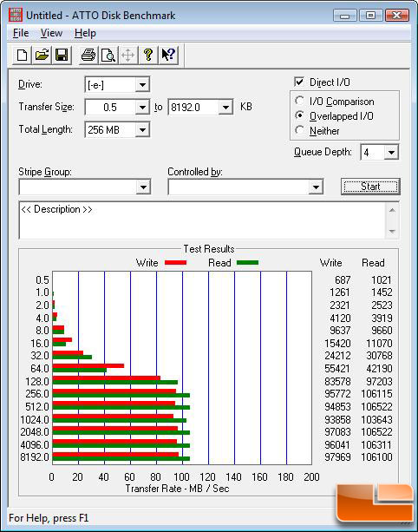Viewport: 418px width, 532px height.
Task: Click the ATTO application icon in title bar
Action: pos(16,15)
